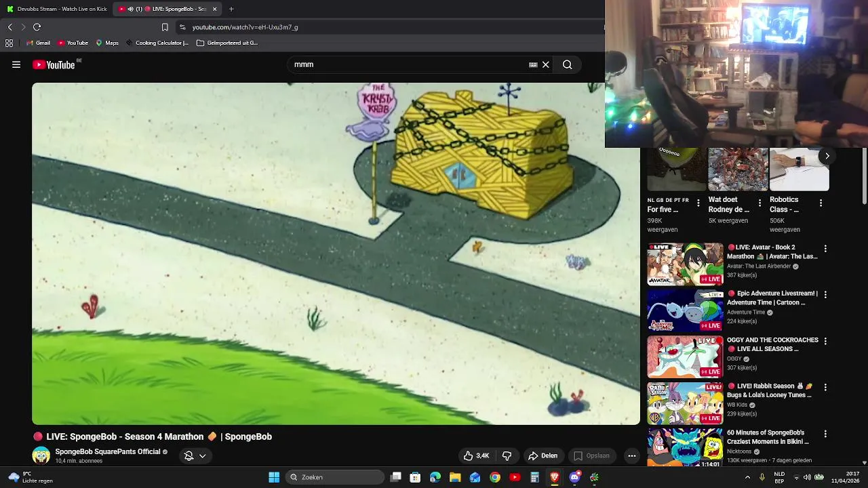The width and height of the screenshot is (868, 488).
Task: Open a new browser tab
Action: click(x=231, y=9)
